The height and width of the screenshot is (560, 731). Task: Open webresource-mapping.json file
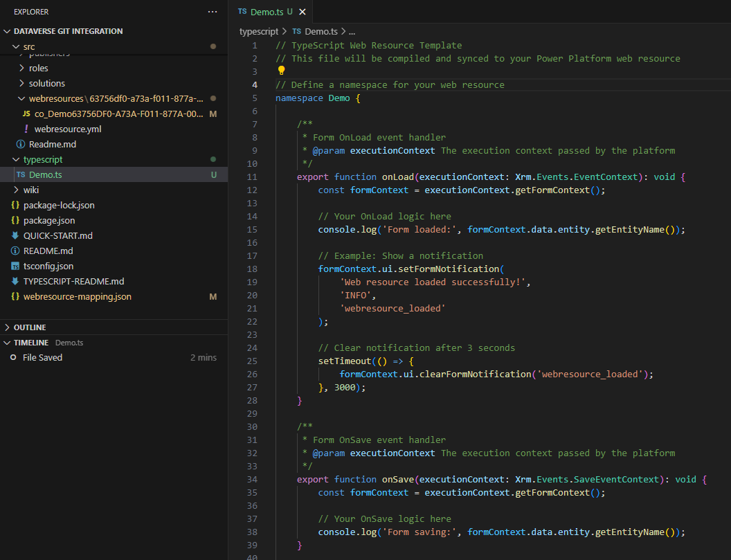[114, 296]
